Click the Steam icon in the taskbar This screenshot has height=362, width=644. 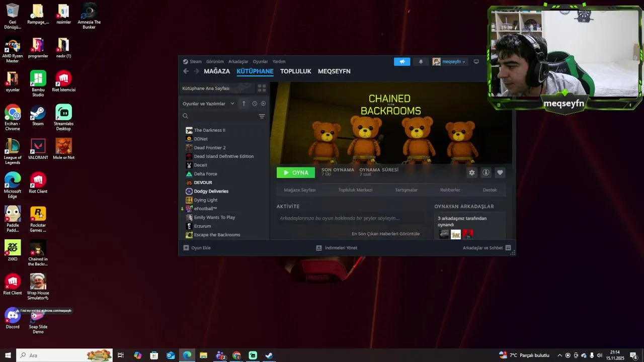(x=269, y=355)
